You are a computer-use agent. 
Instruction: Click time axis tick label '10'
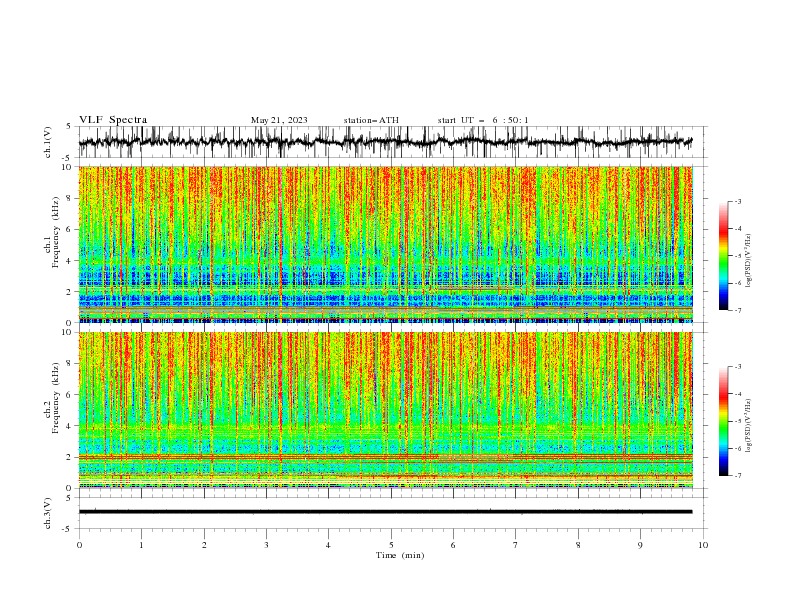tap(703, 545)
